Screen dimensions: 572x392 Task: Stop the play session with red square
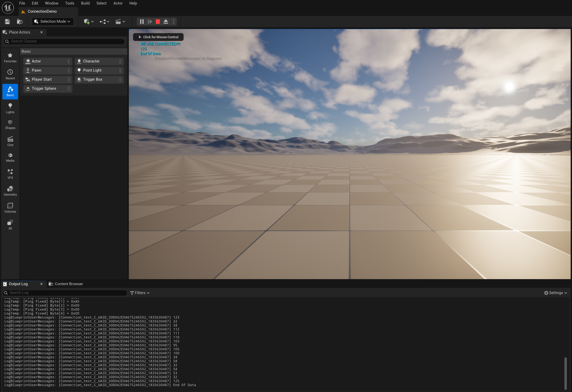point(158,22)
